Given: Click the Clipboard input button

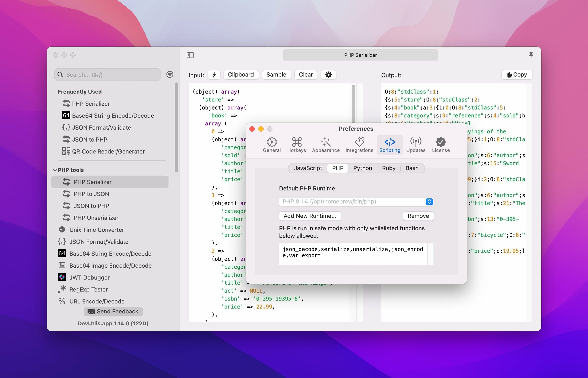Looking at the screenshot, I should [241, 75].
